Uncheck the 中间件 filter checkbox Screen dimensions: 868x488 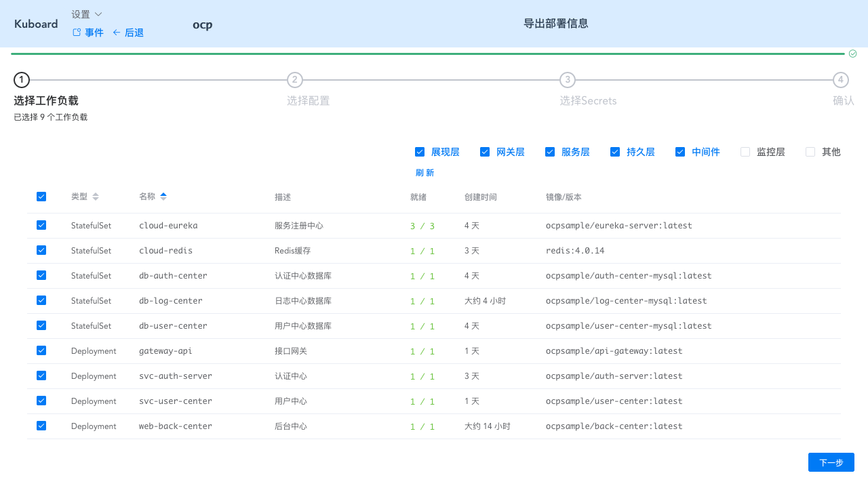[680, 152]
